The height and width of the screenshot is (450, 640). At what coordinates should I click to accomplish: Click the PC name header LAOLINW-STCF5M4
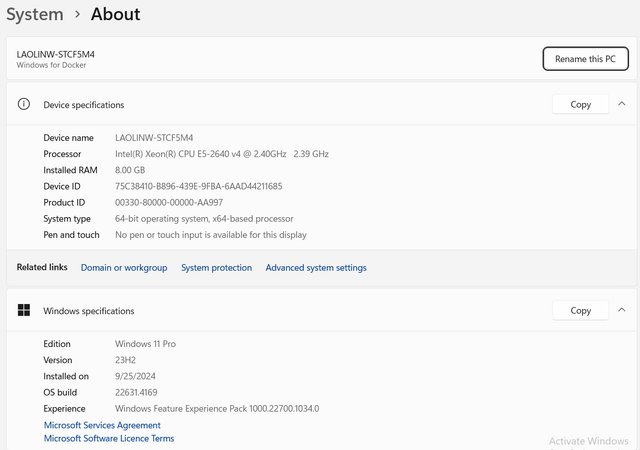(x=56, y=54)
